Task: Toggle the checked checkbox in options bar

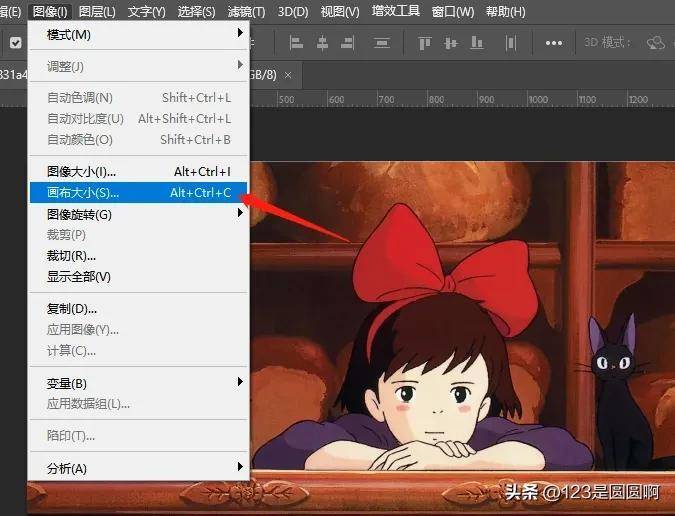Action: (15, 43)
